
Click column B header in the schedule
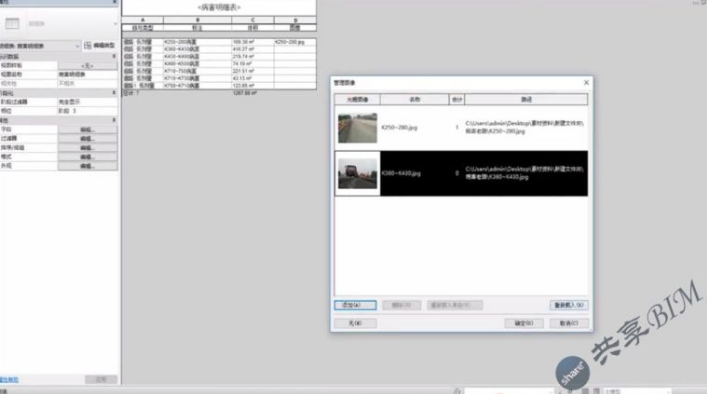coord(197,20)
